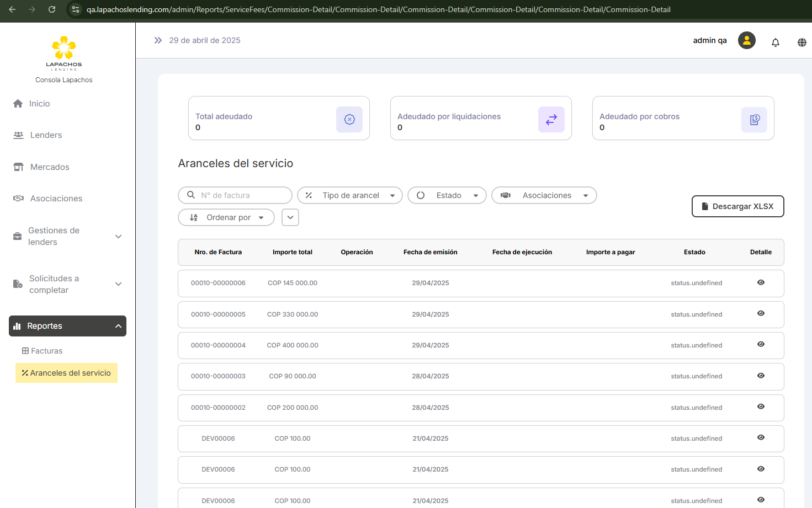This screenshot has width=812, height=508.
Task: Click the admin qa user avatar
Action: coord(746,40)
